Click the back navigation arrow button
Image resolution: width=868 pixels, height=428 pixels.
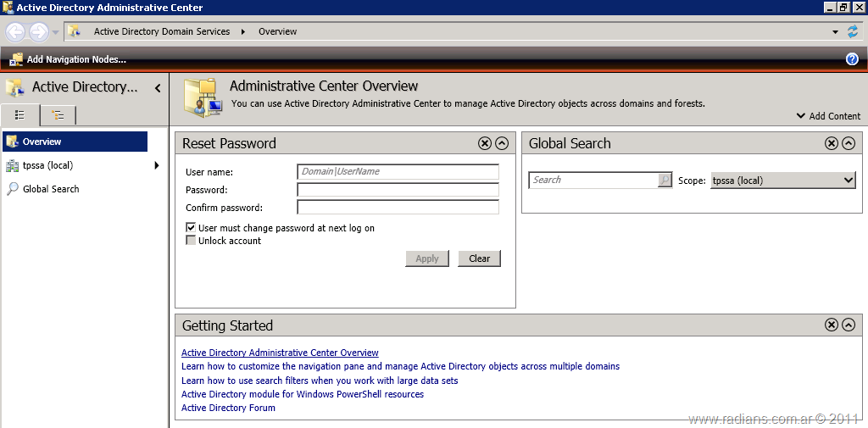15,32
